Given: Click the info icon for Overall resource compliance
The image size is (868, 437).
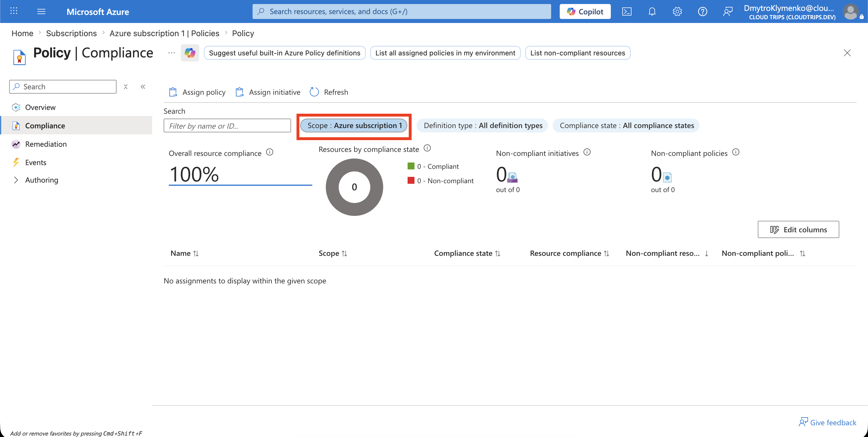Looking at the screenshot, I should click(x=270, y=152).
